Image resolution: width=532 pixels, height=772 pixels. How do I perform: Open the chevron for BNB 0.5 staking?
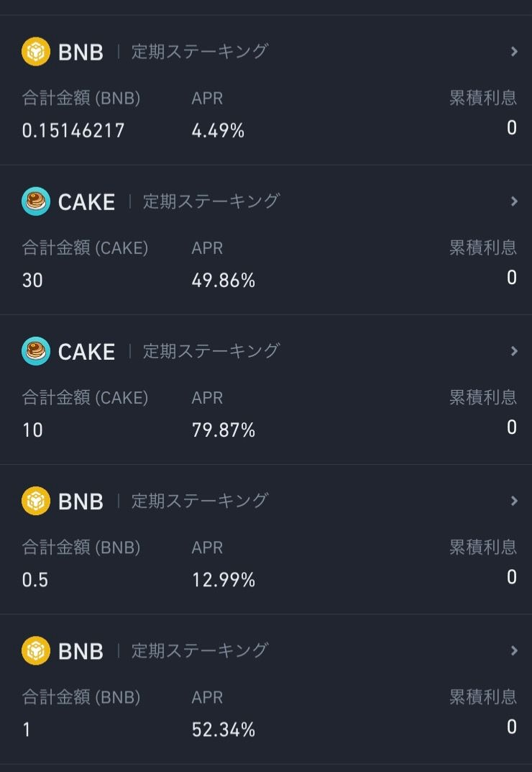(x=514, y=501)
